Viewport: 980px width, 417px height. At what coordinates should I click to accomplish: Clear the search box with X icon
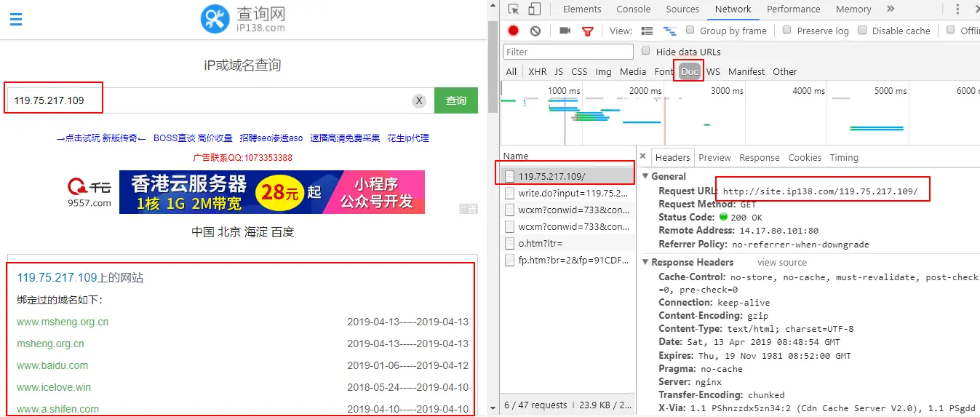point(419,100)
